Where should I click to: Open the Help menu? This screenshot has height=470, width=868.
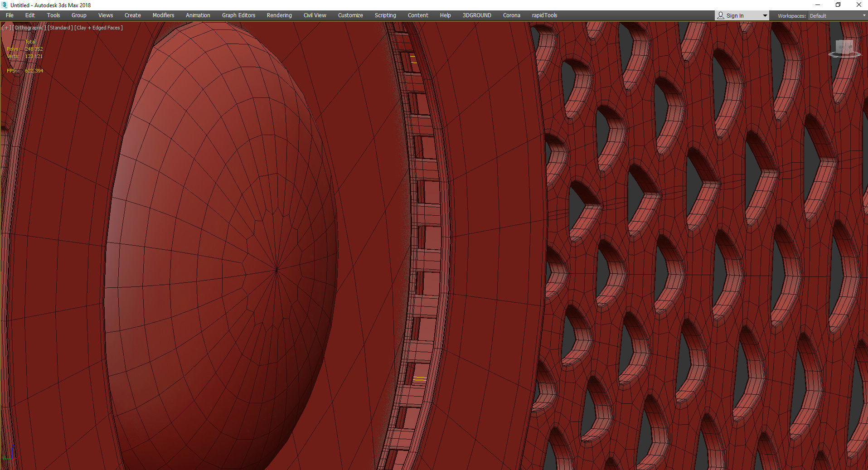(x=445, y=15)
